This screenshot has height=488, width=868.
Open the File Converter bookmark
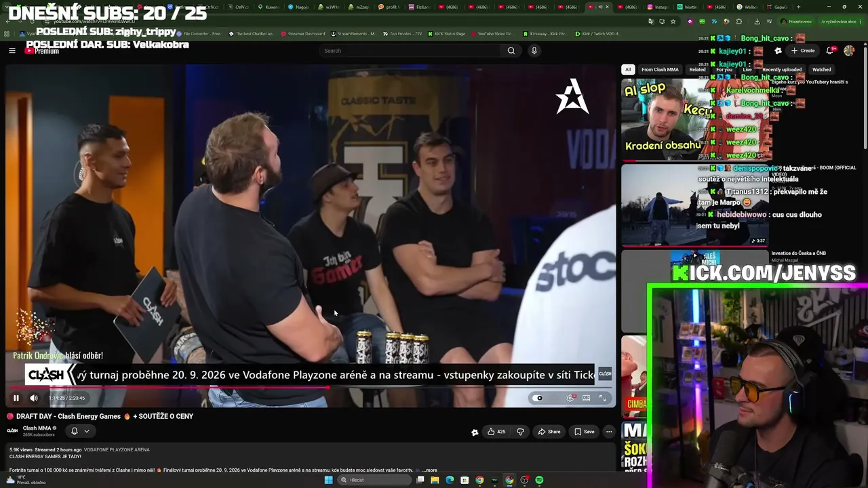(x=198, y=33)
